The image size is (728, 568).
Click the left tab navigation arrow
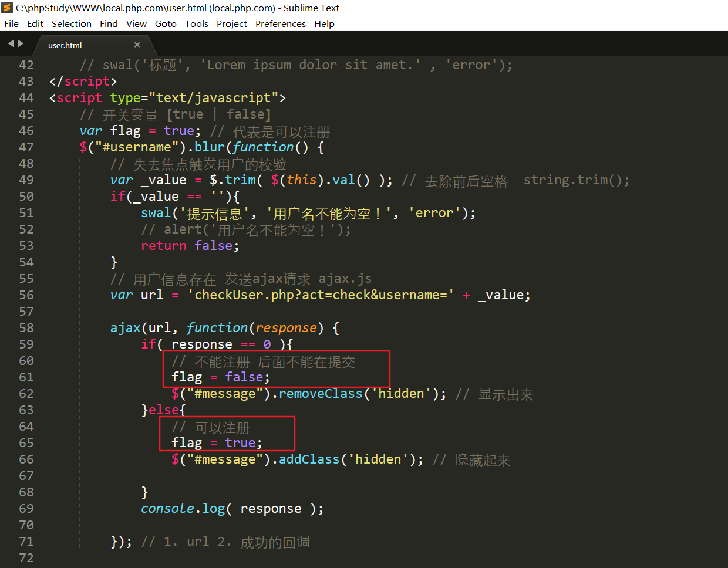pyautogui.click(x=11, y=43)
